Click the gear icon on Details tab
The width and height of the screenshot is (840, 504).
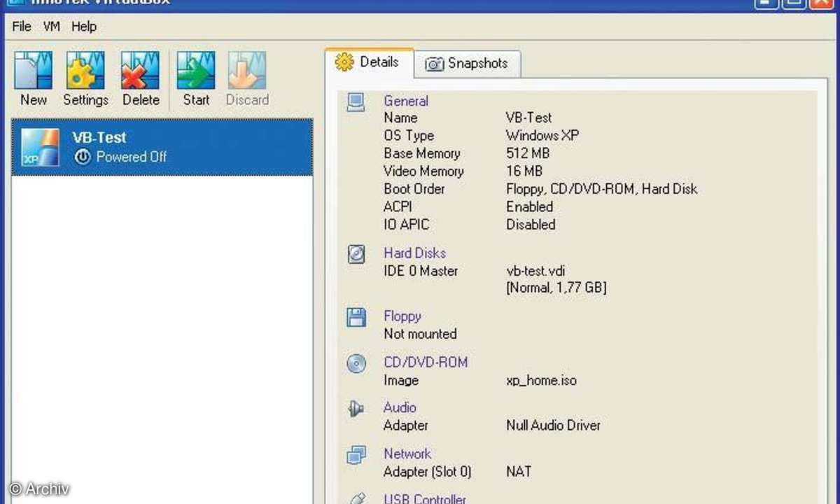[344, 62]
